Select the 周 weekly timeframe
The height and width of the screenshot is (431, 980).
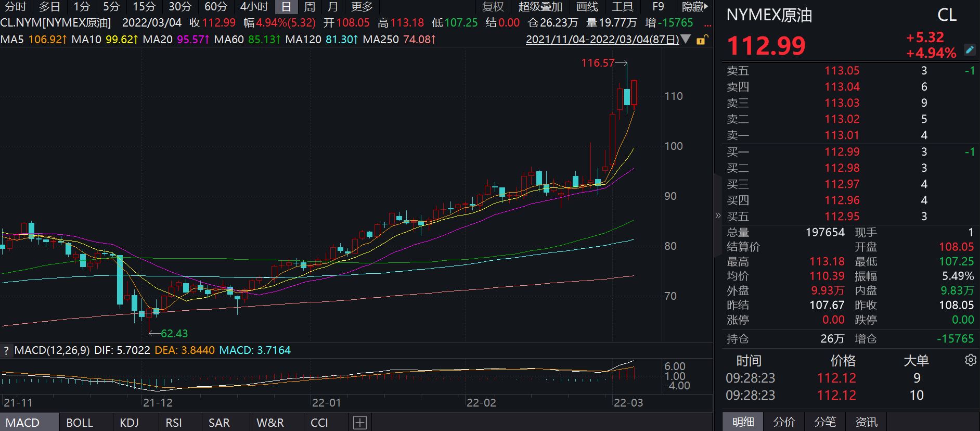[310, 7]
